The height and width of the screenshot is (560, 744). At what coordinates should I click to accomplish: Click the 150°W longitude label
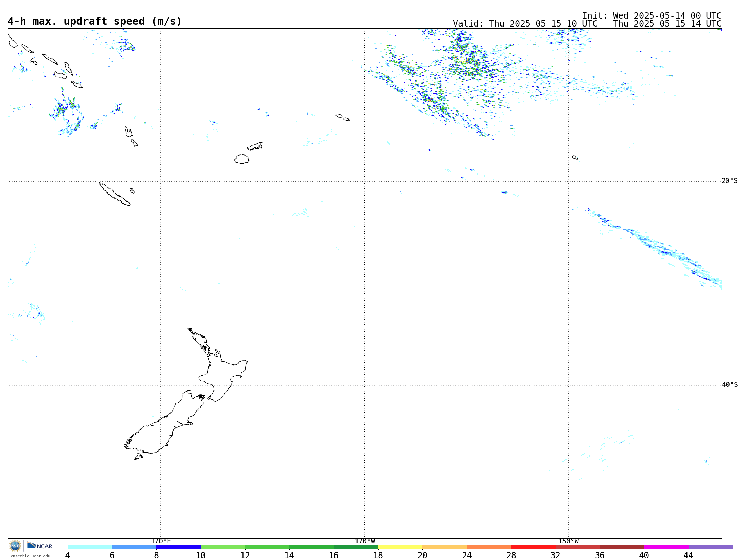(568, 541)
